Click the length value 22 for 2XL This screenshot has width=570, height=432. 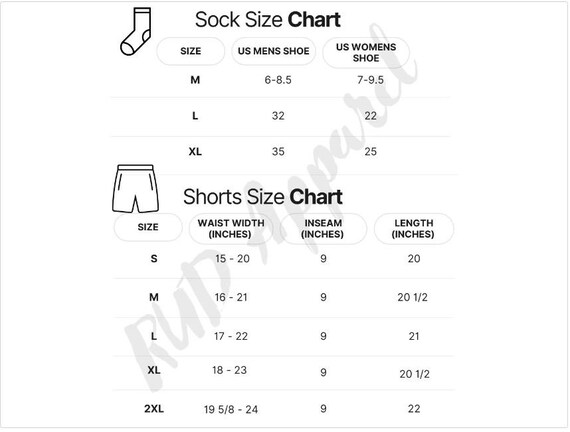pyautogui.click(x=414, y=409)
